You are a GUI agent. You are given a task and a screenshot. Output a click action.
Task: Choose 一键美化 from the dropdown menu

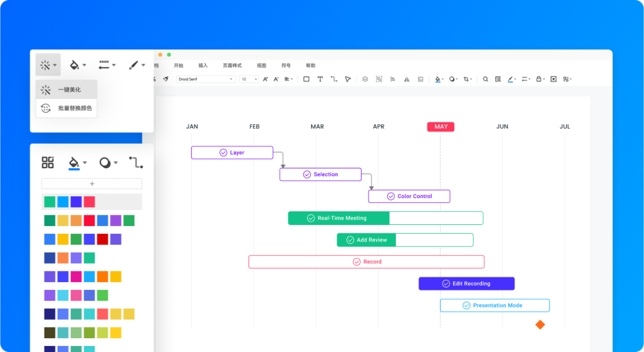pyautogui.click(x=69, y=90)
